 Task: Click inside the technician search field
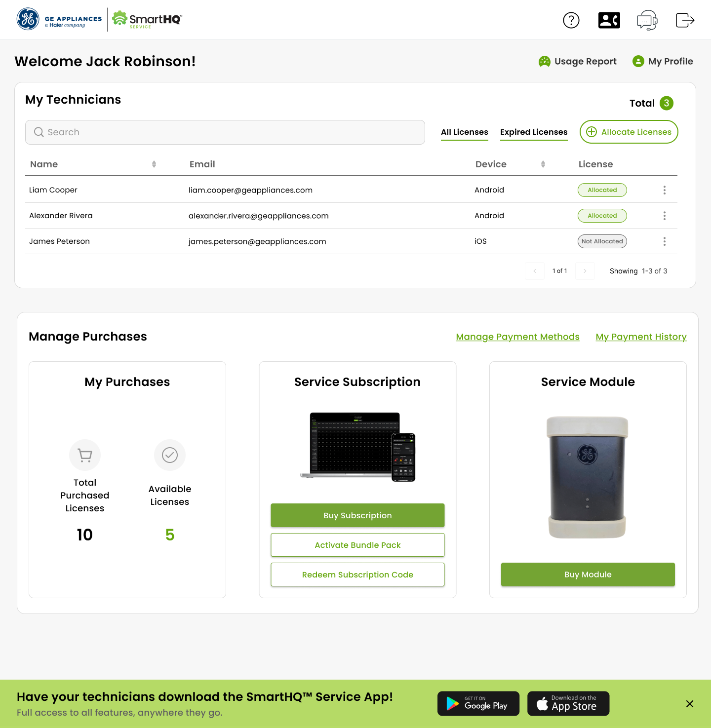point(225,132)
